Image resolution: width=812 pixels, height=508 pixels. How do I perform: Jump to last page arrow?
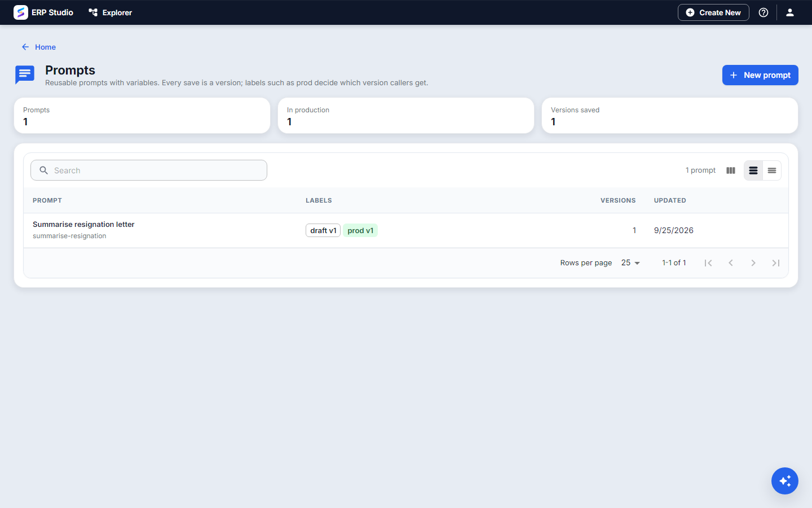pyautogui.click(x=776, y=263)
